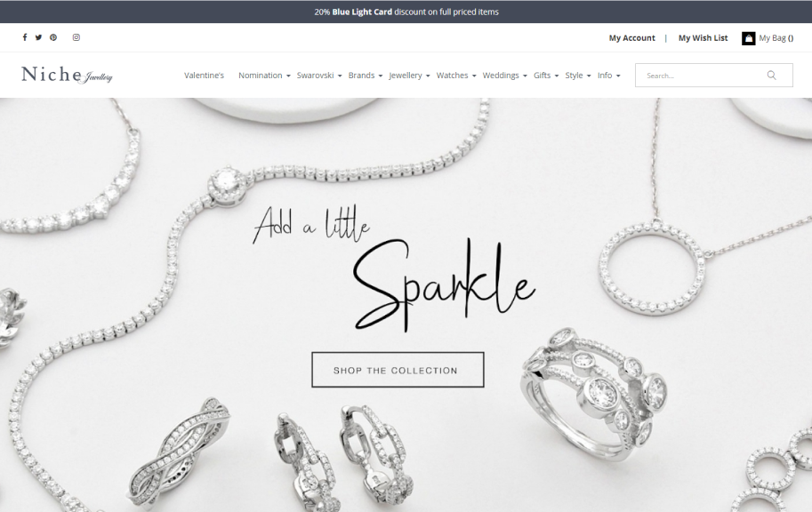Image resolution: width=812 pixels, height=512 pixels.
Task: Expand the Brands dropdown menu
Action: pyautogui.click(x=366, y=76)
